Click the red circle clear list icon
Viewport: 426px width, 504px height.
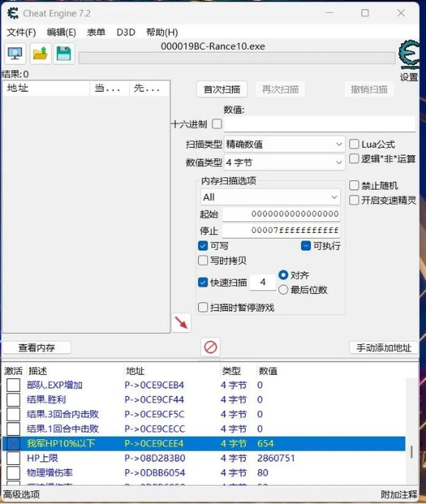[211, 347]
